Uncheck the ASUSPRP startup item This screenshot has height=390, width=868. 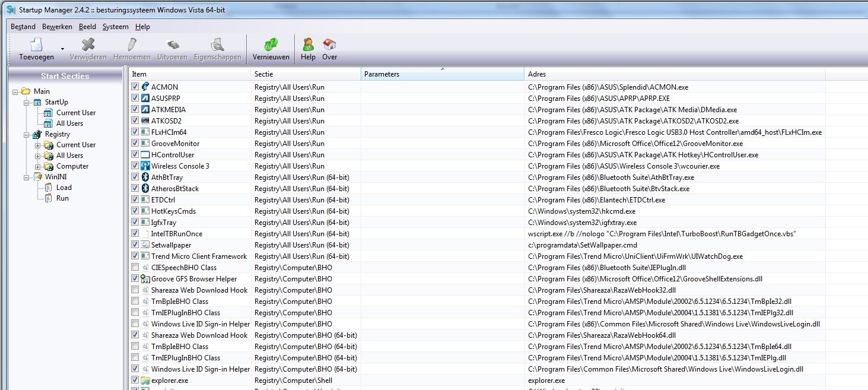[135, 98]
